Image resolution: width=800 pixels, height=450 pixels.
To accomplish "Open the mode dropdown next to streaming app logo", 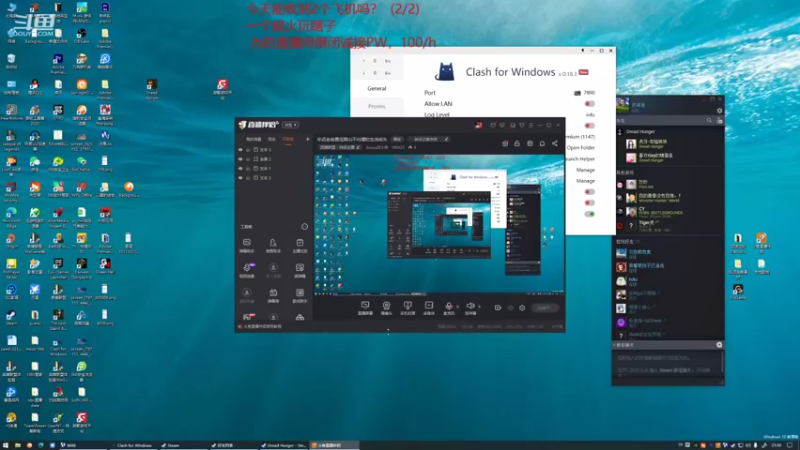I will (x=290, y=124).
